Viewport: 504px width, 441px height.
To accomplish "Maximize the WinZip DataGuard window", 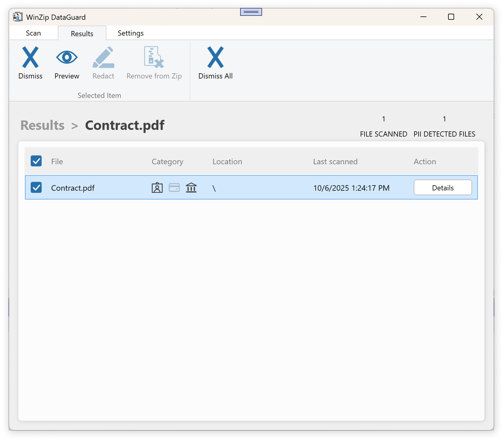I will [451, 17].
